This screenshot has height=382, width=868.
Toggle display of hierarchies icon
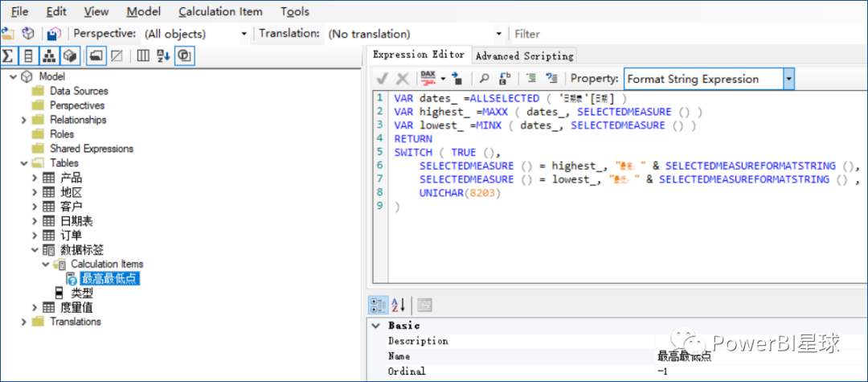click(x=49, y=56)
